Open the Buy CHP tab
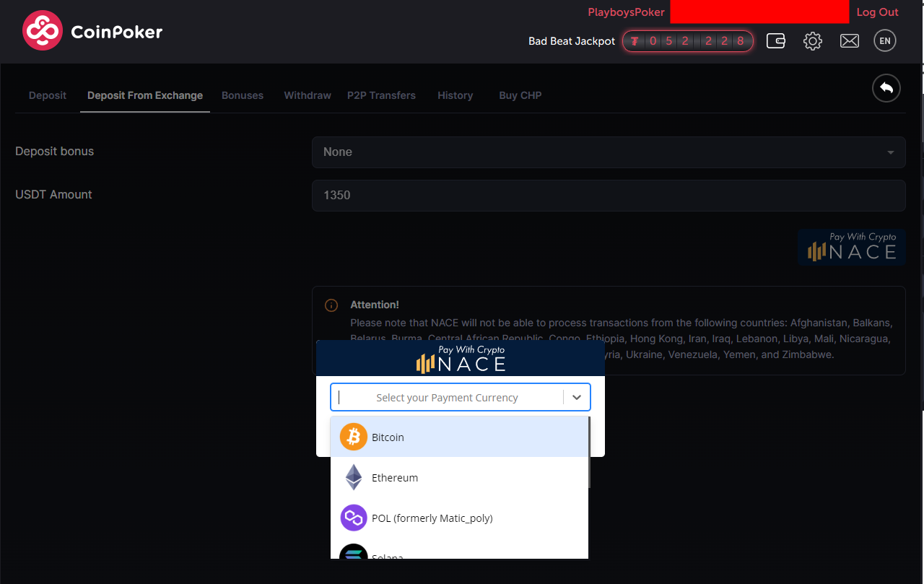 coord(520,95)
